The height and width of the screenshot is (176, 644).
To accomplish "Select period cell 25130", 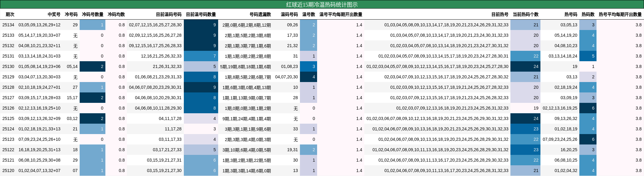I will click(x=8, y=66).
